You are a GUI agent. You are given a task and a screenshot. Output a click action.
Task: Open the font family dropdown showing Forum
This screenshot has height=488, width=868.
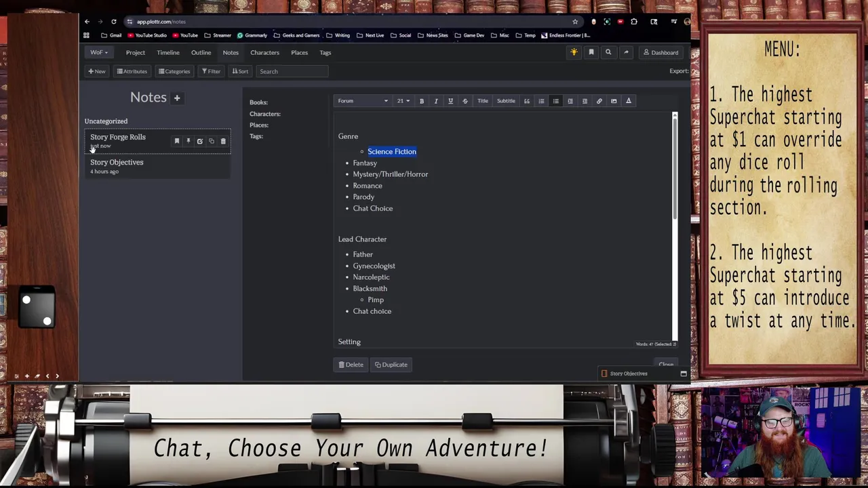tap(363, 101)
